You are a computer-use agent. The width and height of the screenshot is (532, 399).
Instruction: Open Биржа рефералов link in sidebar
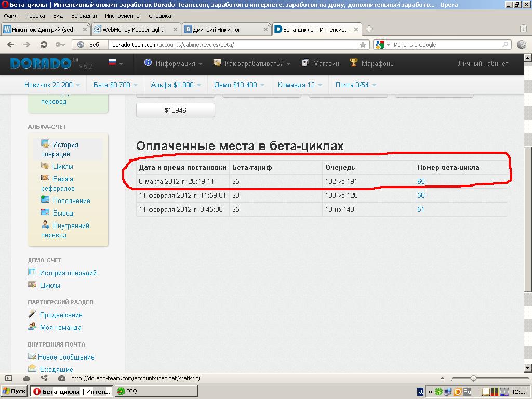[58, 183]
